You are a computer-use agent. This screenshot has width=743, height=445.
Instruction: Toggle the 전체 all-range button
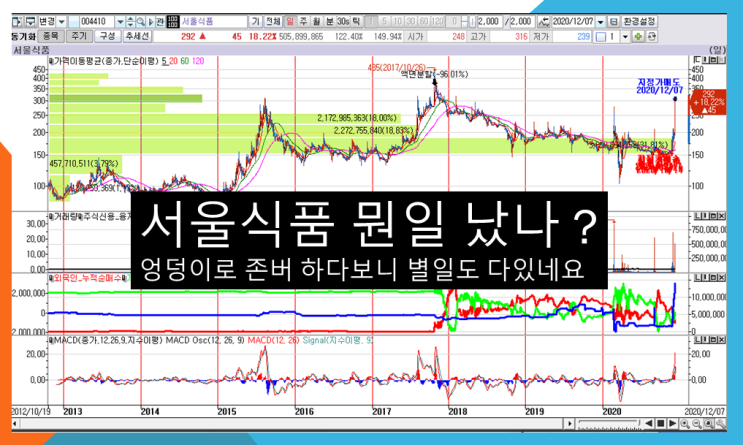[x=273, y=22]
